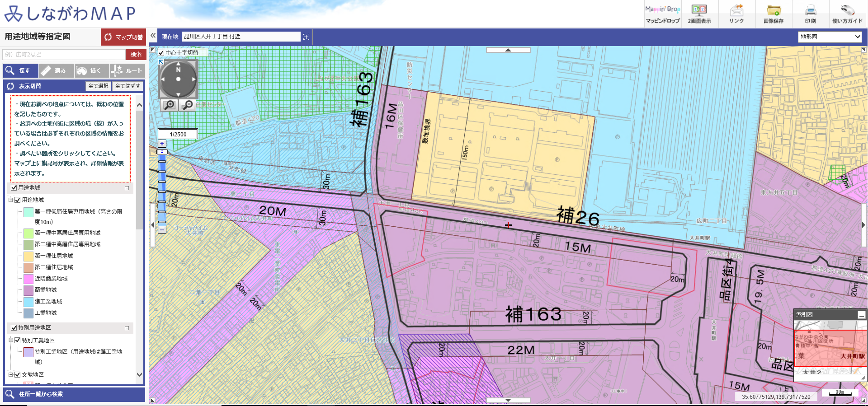Click the リンク link icon

coord(736,14)
